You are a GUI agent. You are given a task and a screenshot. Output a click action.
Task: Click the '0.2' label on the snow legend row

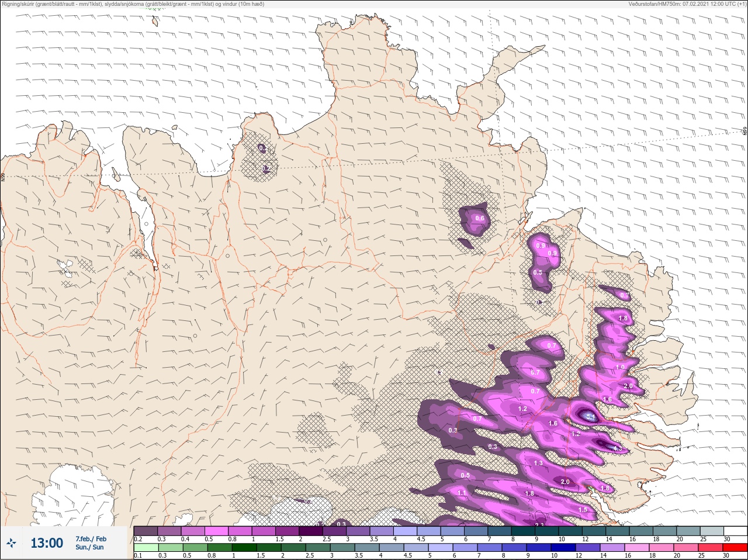pos(138,539)
